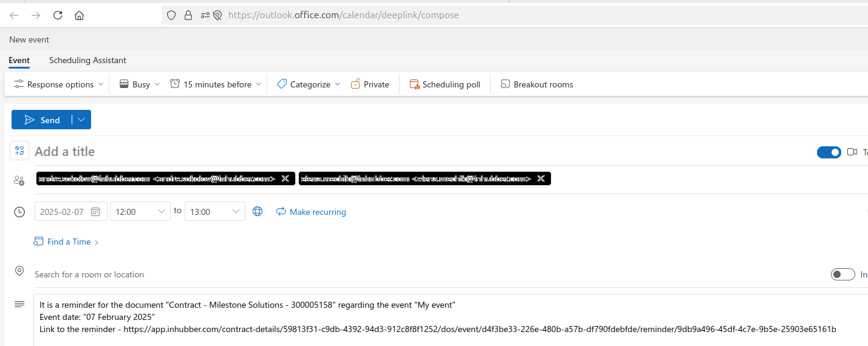Open the calendar date picker icon
The image size is (868, 346).
95,212
